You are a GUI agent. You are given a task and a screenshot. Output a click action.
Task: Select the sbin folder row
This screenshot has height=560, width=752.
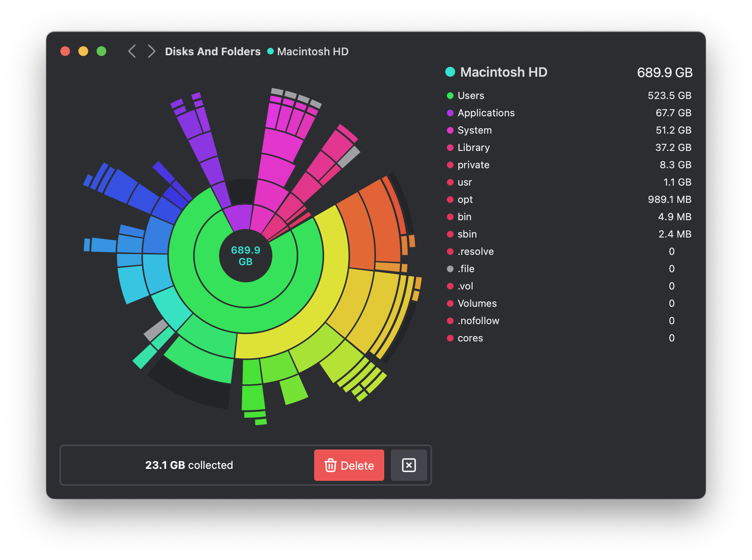click(x=569, y=234)
